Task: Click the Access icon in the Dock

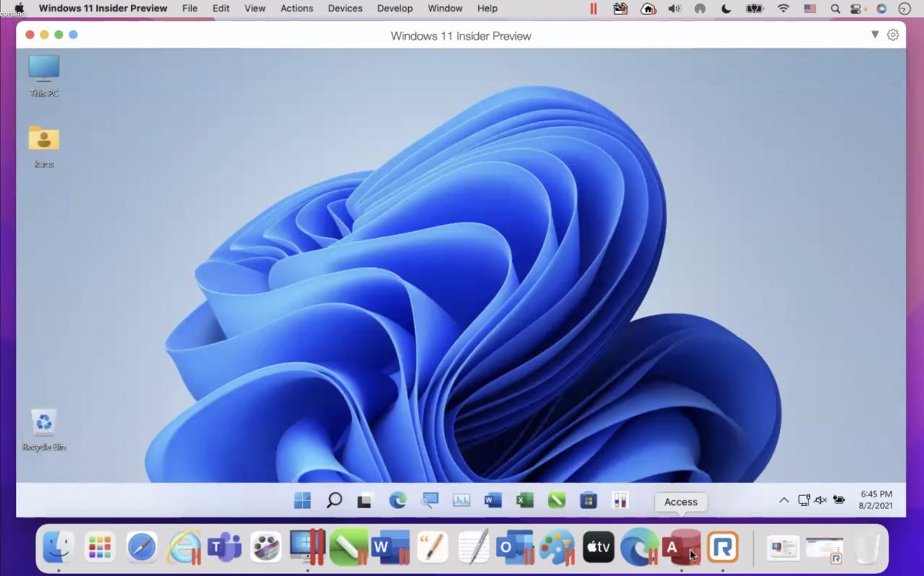Action: [x=681, y=547]
